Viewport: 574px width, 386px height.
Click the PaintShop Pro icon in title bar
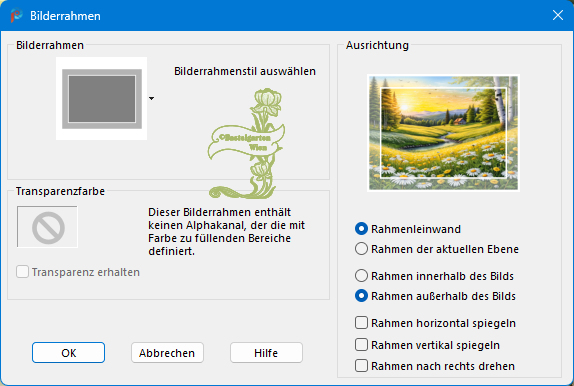16,15
